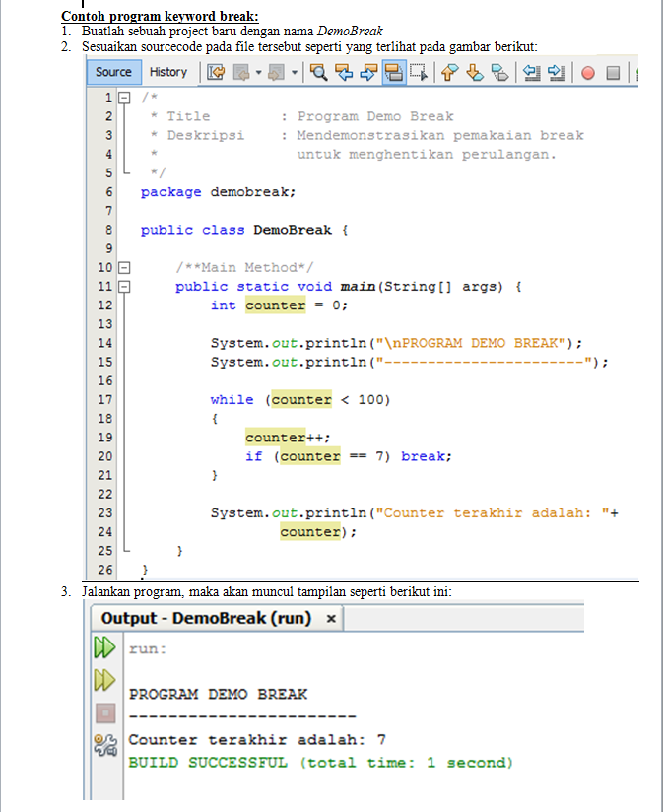Click the Last Edit toolbar icon

pyautogui.click(x=216, y=73)
